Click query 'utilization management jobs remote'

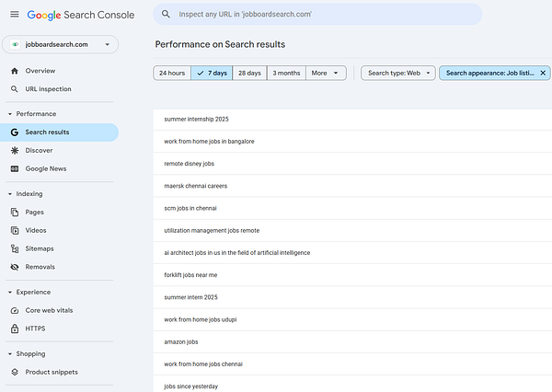pos(212,230)
